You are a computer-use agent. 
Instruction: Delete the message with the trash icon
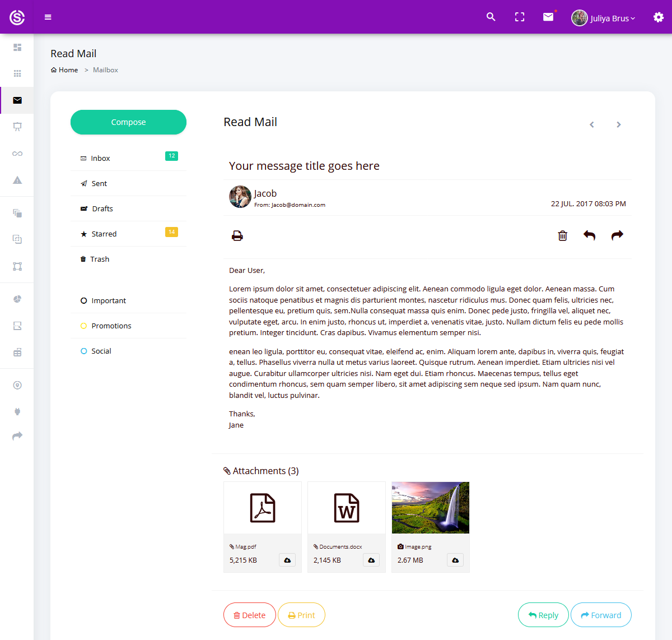562,236
